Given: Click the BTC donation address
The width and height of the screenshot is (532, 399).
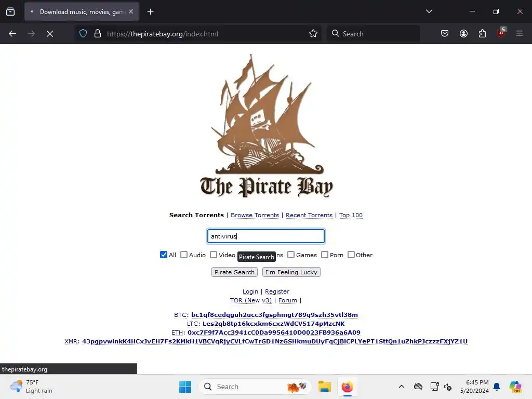Looking at the screenshot, I should 274,315.
